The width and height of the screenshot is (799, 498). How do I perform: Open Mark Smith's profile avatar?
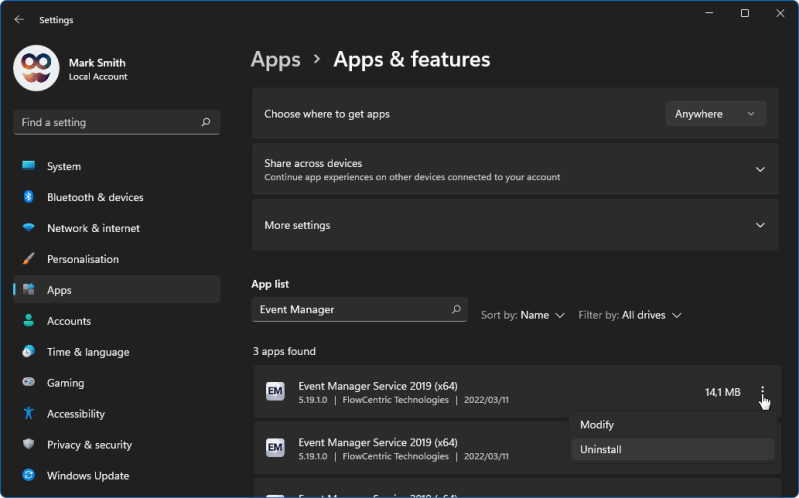click(x=36, y=68)
